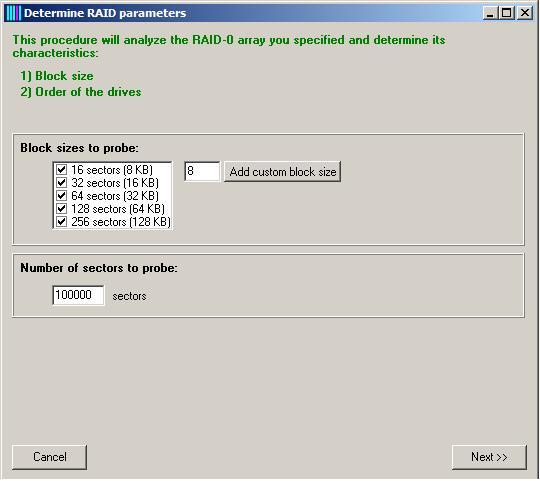The height and width of the screenshot is (481, 540).
Task: Click the Add custom block size button
Action: [282, 171]
